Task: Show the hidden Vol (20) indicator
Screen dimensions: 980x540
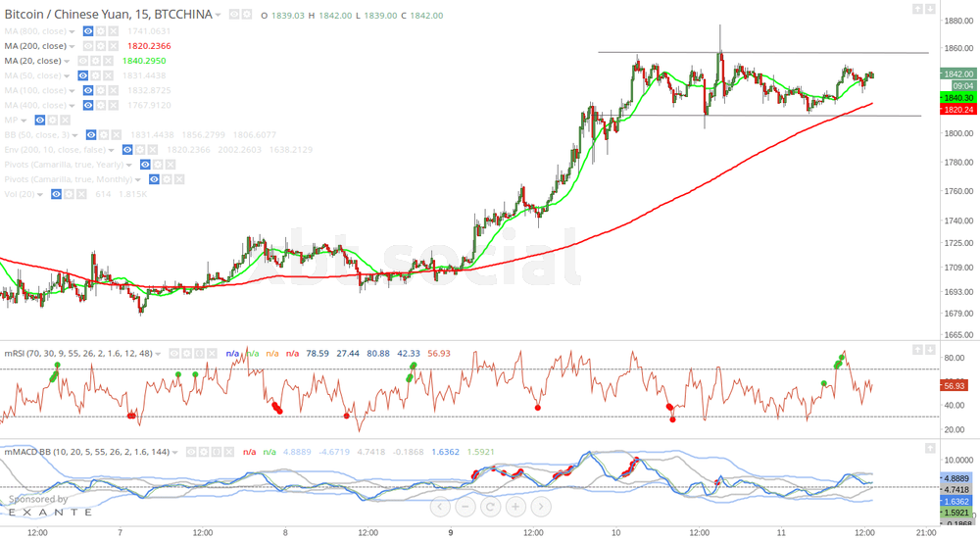Action: click(x=57, y=194)
